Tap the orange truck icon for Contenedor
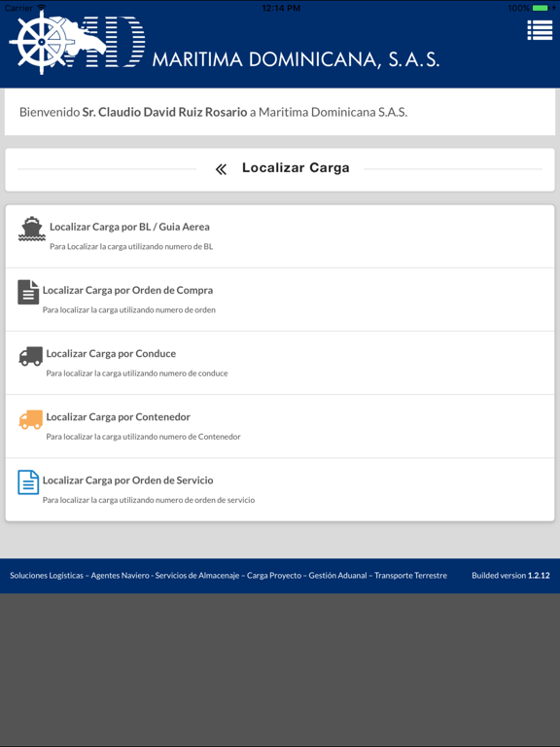Image resolution: width=560 pixels, height=747 pixels. point(31,419)
